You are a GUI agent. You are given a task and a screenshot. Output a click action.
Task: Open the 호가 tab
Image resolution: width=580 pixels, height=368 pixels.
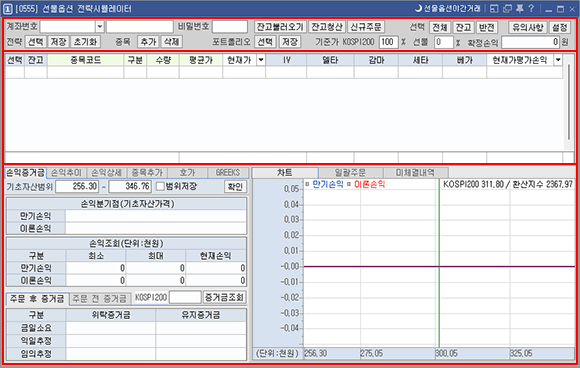[187, 173]
